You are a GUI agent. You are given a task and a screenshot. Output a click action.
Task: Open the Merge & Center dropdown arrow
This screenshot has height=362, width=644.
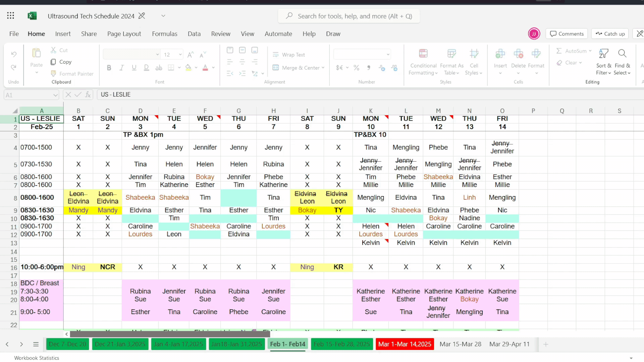pos(323,68)
